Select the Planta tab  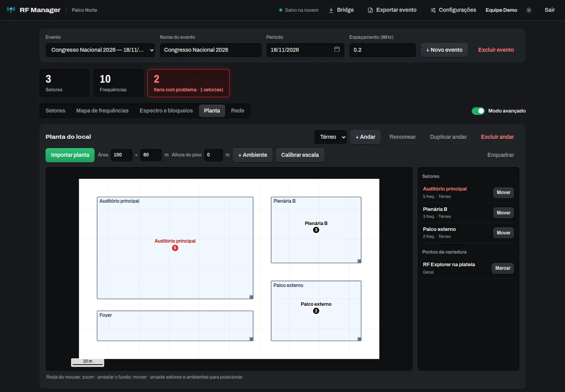(212, 111)
